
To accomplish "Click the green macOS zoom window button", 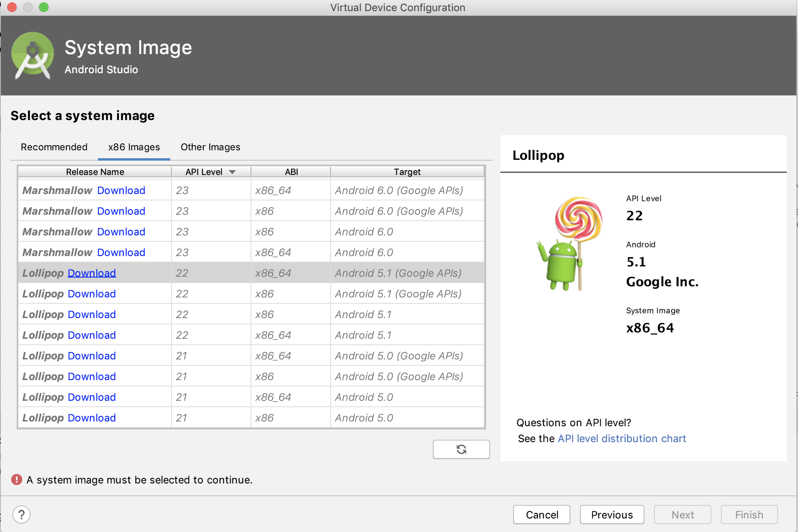I will click(x=44, y=7).
